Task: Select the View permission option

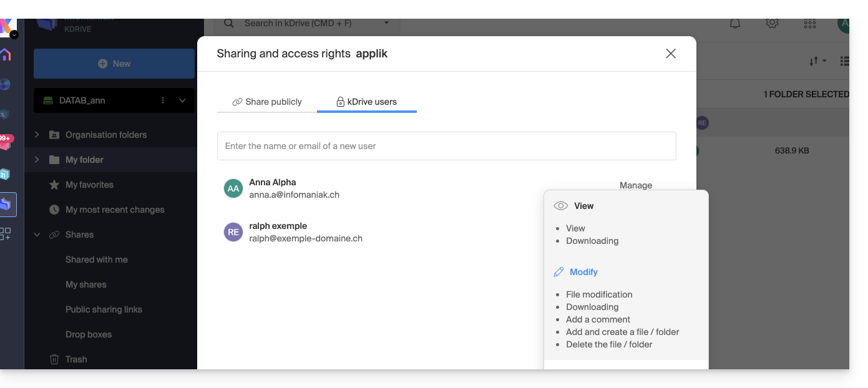Action: coord(583,206)
